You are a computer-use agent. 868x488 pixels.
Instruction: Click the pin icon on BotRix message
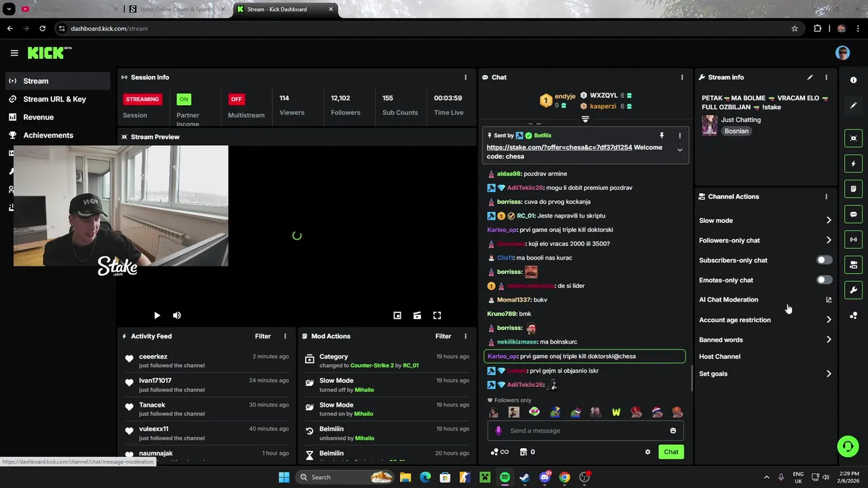[x=661, y=136]
